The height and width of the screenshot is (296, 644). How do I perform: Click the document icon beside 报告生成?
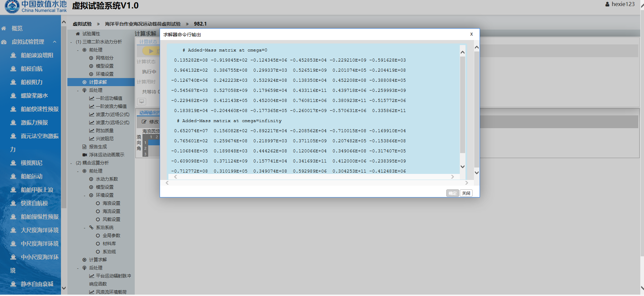[x=85, y=147]
